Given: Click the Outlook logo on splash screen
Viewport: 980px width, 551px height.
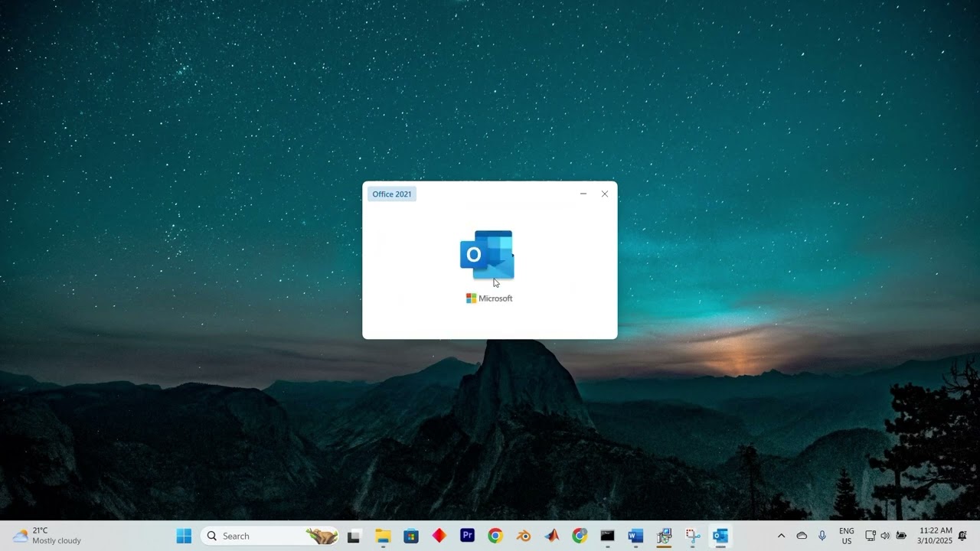Looking at the screenshot, I should (x=487, y=255).
